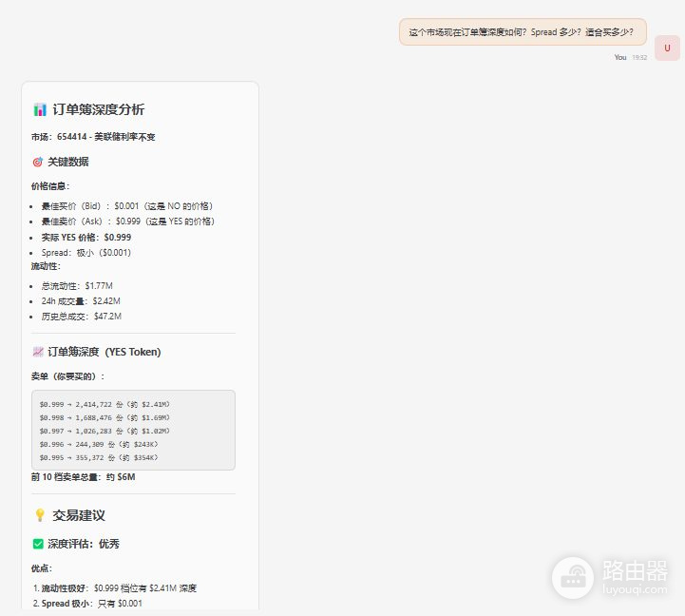Click the user avatar labeled U
Image resolution: width=685 pixels, height=616 pixels.
coord(667,48)
